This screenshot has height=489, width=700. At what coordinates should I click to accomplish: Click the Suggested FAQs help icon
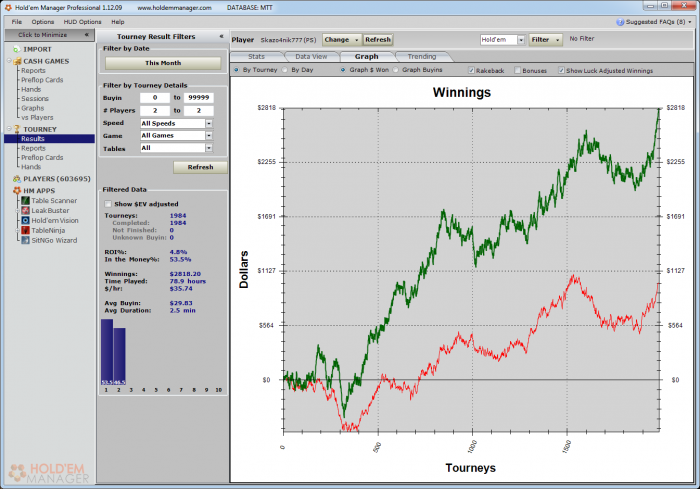[x=620, y=22]
